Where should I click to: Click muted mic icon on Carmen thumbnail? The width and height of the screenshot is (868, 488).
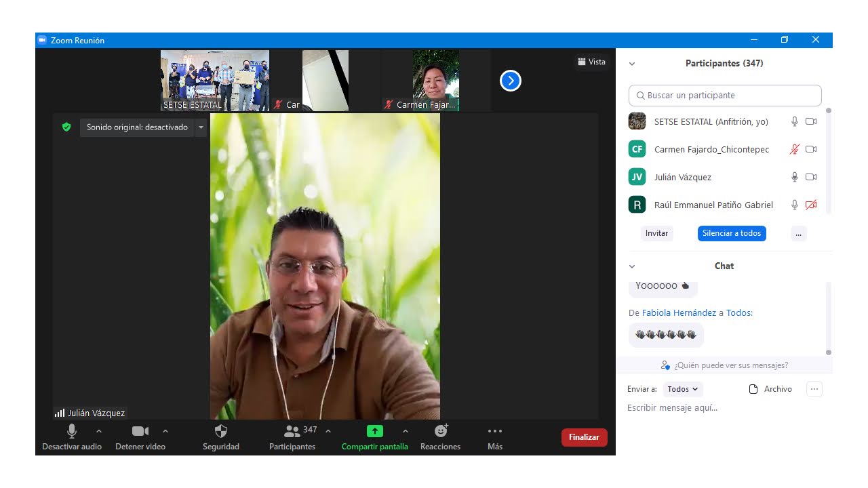(389, 105)
